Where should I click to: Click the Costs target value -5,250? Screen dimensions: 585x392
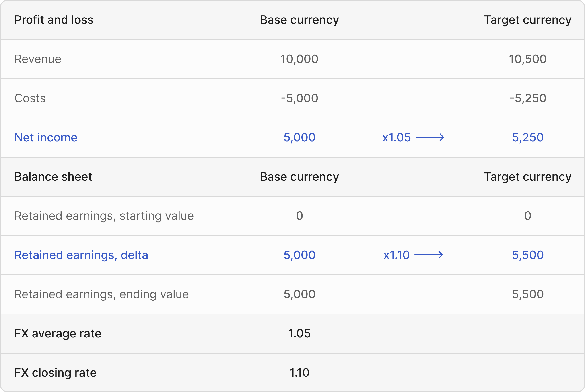tap(527, 98)
